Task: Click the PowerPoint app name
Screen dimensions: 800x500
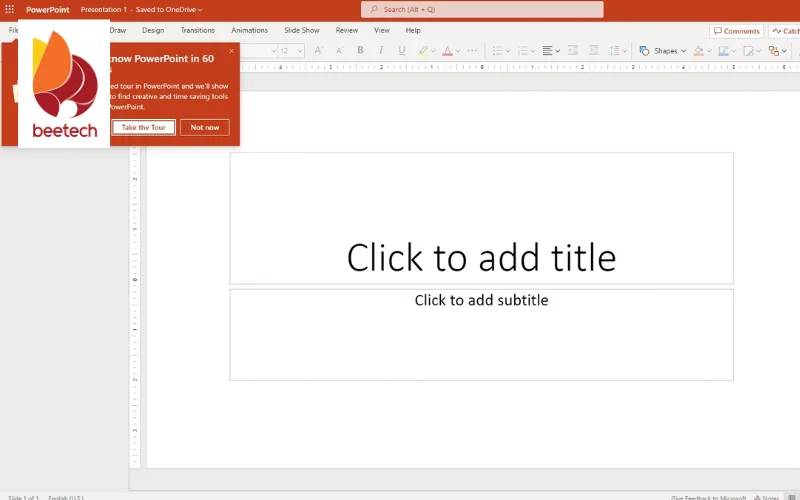Action: click(x=47, y=9)
